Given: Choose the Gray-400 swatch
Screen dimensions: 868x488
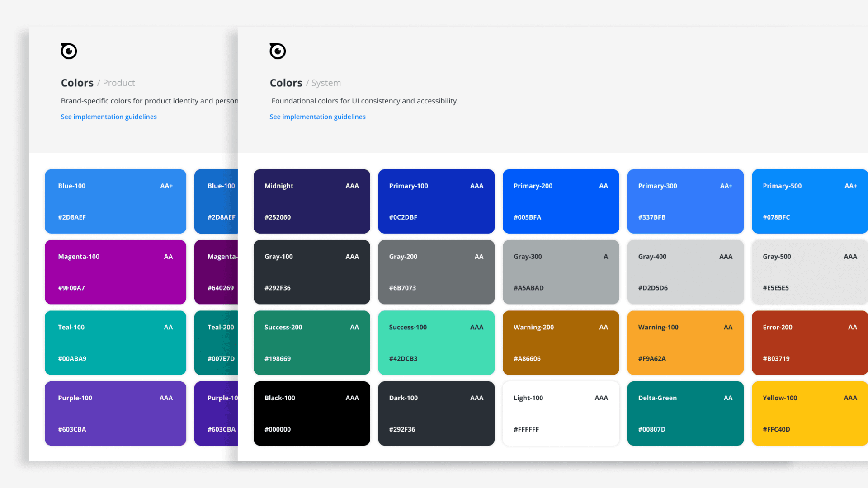Looking at the screenshot, I should 685,272.
